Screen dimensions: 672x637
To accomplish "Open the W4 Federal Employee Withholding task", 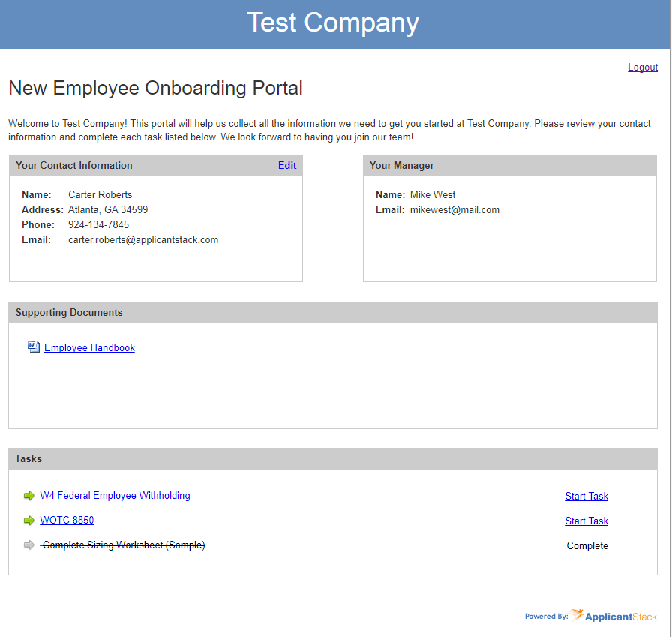I will coord(115,495).
